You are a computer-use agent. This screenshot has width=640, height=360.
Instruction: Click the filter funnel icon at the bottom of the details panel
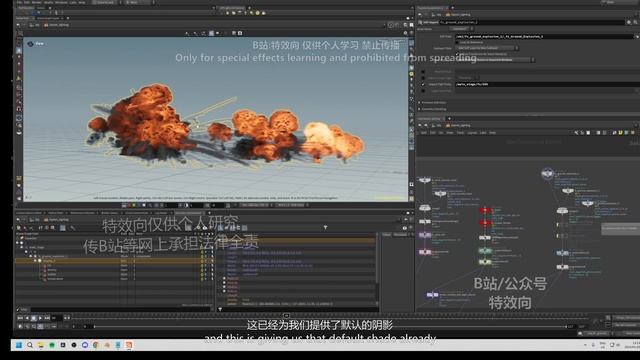pyautogui.click(x=220, y=309)
